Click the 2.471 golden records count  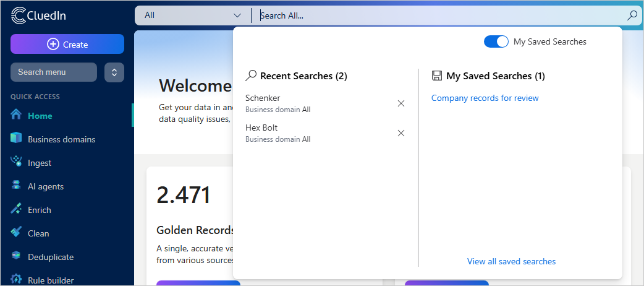183,196
